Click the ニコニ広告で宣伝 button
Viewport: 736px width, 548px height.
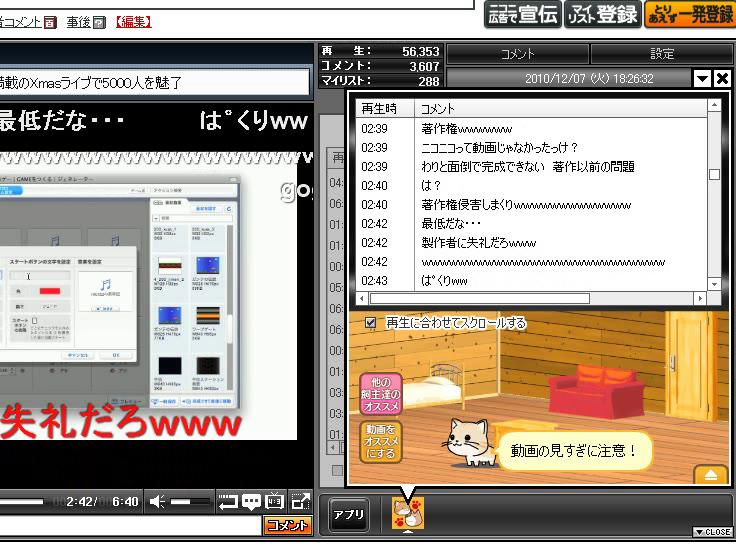coord(522,14)
